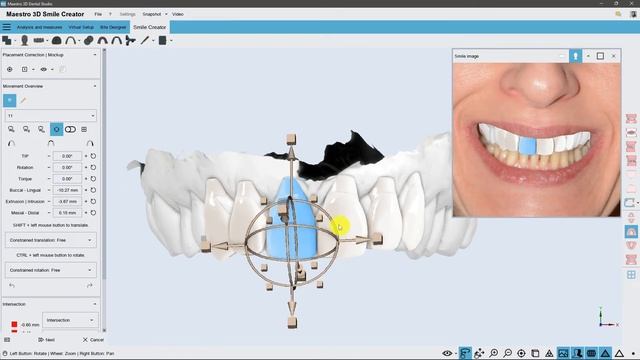Switch to Virtual Setup tab
The height and width of the screenshot is (360, 640).
coord(81,27)
